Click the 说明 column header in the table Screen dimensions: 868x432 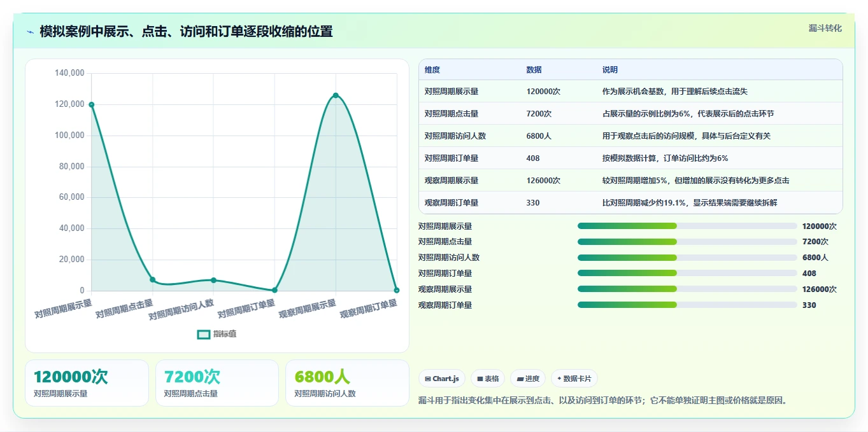click(610, 70)
